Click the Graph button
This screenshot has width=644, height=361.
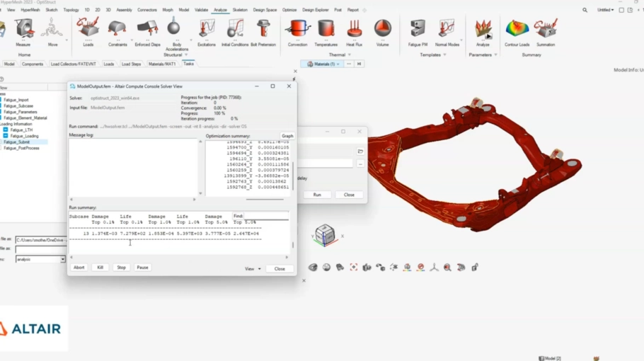tap(287, 136)
